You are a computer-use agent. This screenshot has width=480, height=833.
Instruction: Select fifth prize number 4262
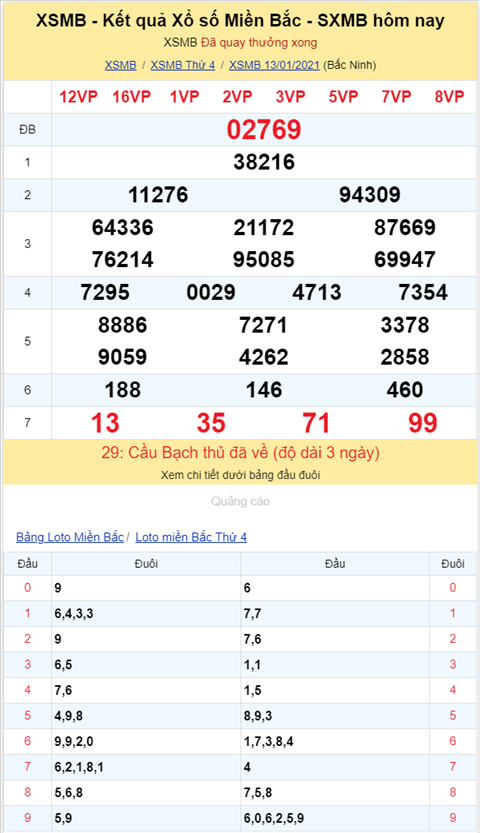click(x=264, y=358)
